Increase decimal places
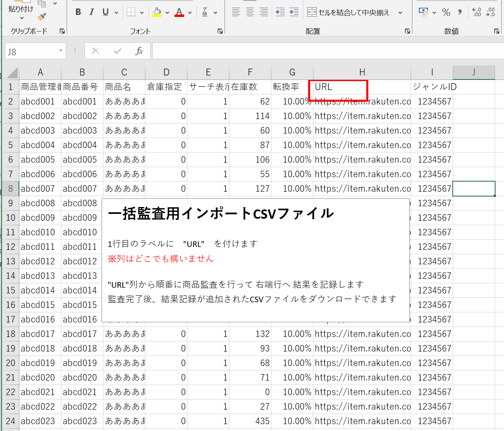The height and width of the screenshot is (431, 504). 477,12
